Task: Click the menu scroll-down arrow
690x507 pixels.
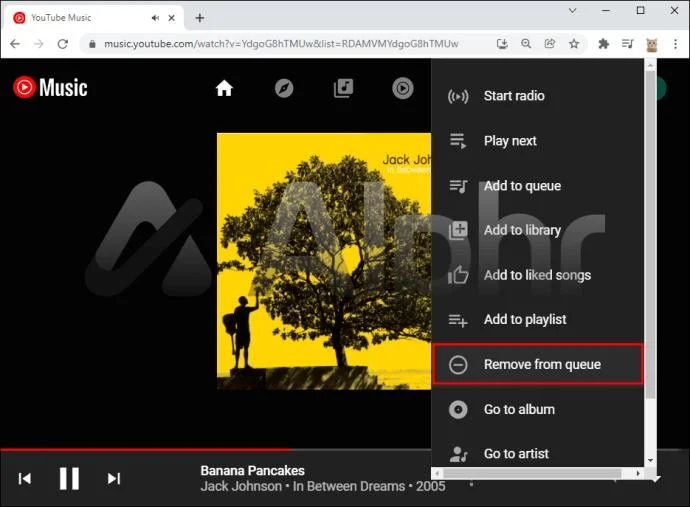Action: [x=650, y=461]
